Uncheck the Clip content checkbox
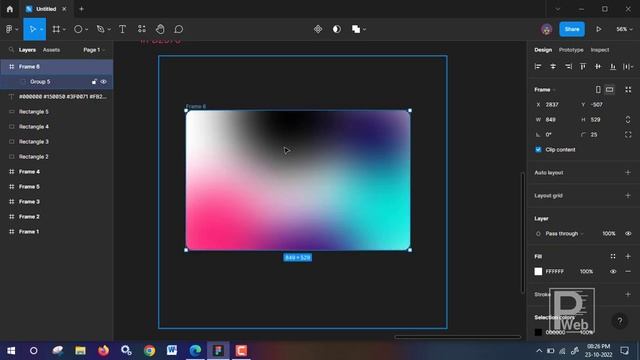Image resolution: width=640 pixels, height=360 pixels. (538, 149)
